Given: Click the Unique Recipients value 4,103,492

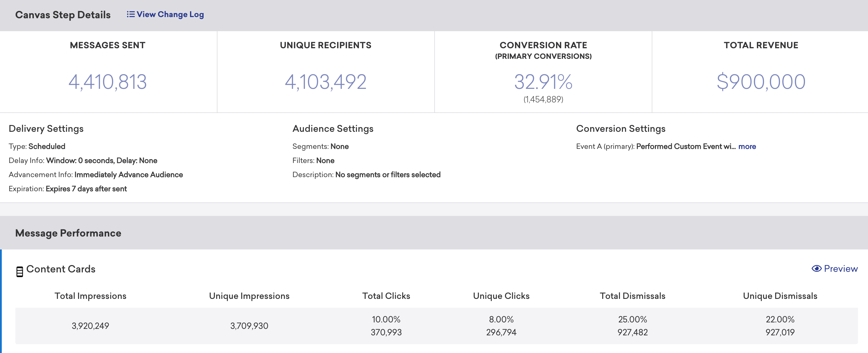Looking at the screenshot, I should point(326,82).
